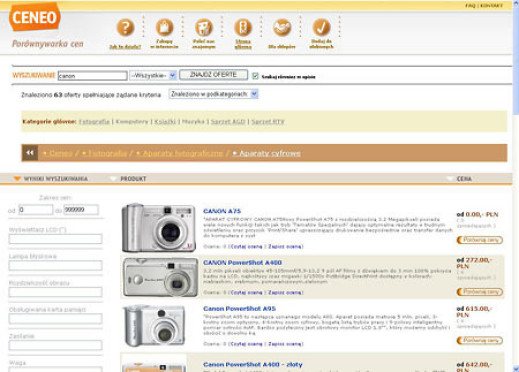Image resolution: width=519 pixels, height=372 pixels.
Task: Open the Sprzęt RTV category link
Action: [x=268, y=122]
